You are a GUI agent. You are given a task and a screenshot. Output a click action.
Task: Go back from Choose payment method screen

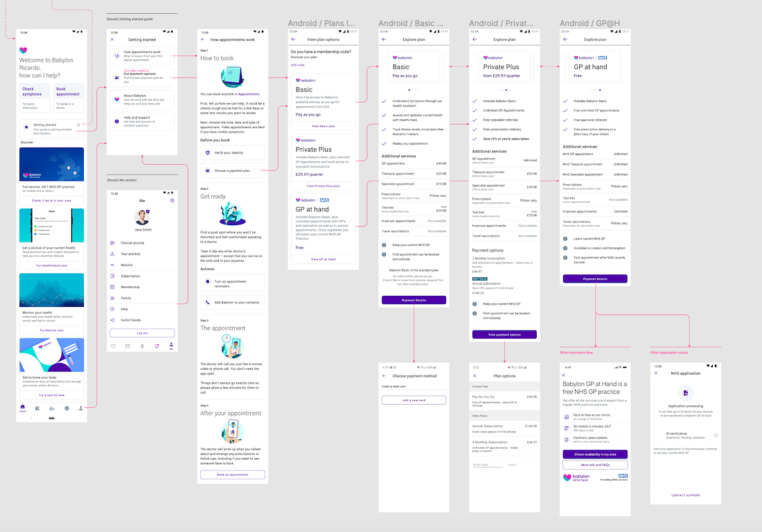tap(384, 376)
